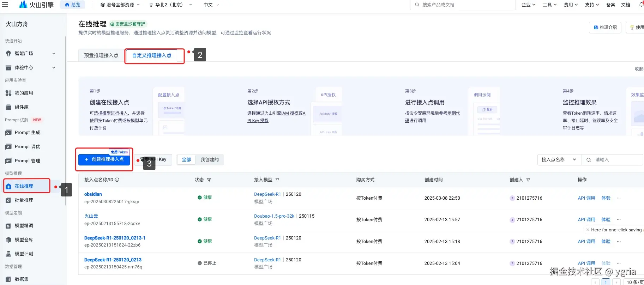Select the 全部 filter tab

(x=186, y=160)
